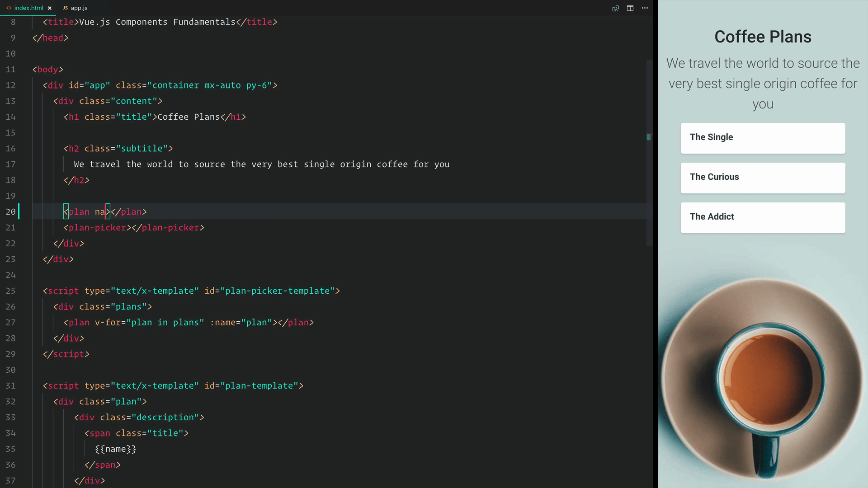Screen dimensions: 868x488
Task: Click the div class="content" tag on line 13
Action: click(108, 101)
